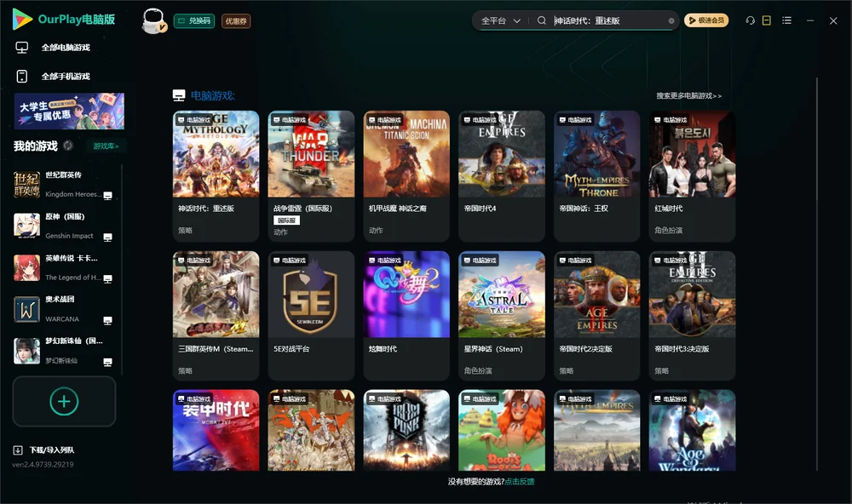The height and width of the screenshot is (504, 852).
Task: Clear the search box text
Action: pyautogui.click(x=671, y=20)
